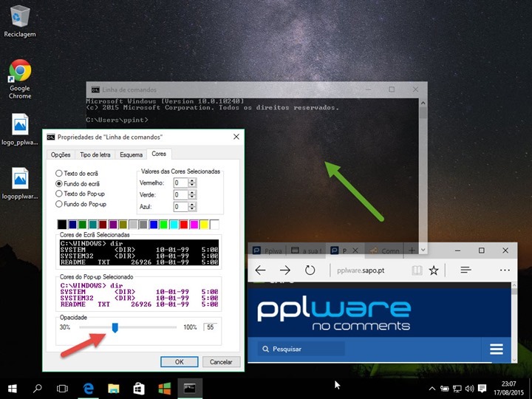This screenshot has width=532, height=399.
Task: Confirm with the OK button
Action: click(x=179, y=361)
